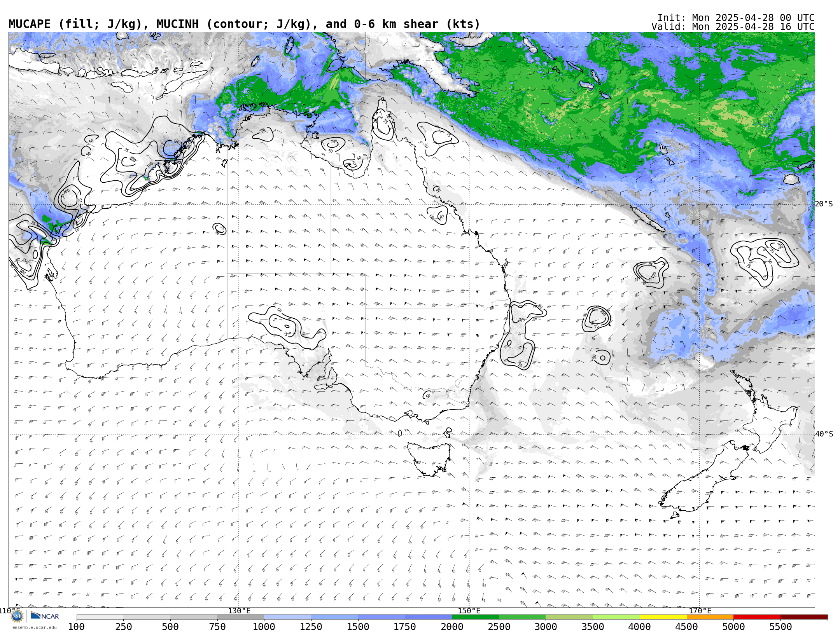
Task: Click the 20°S latitude label
Action: [824, 204]
